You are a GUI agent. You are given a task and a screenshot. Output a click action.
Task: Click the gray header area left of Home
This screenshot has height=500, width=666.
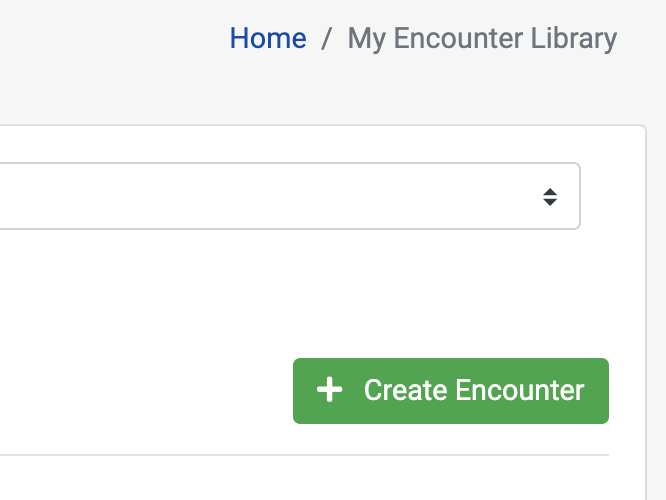(113, 38)
